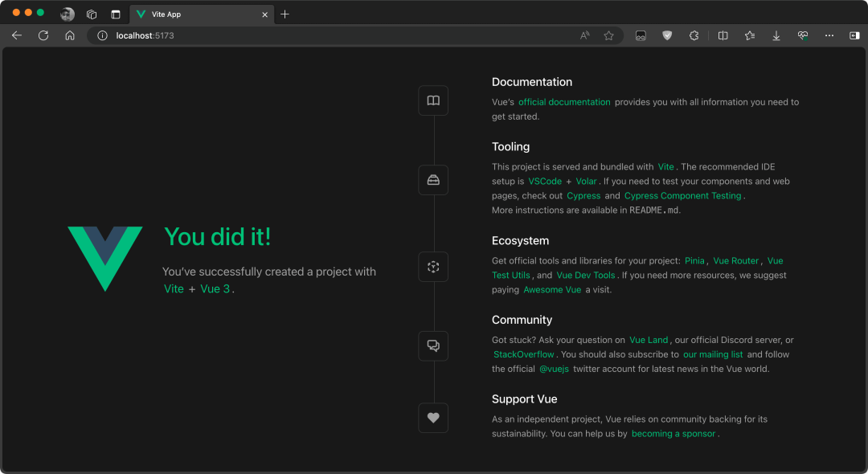Open the Volar link
This screenshot has height=474, width=868.
[x=586, y=181]
